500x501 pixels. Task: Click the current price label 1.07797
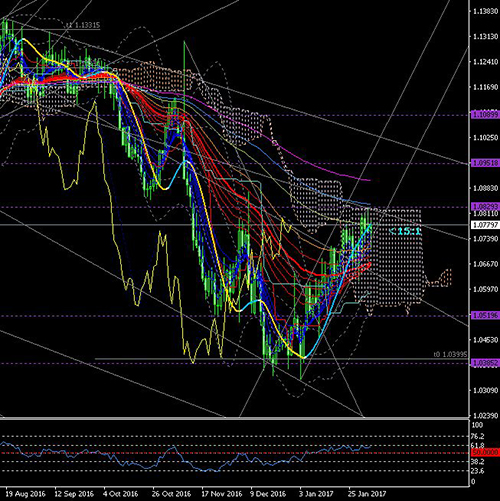click(x=485, y=225)
